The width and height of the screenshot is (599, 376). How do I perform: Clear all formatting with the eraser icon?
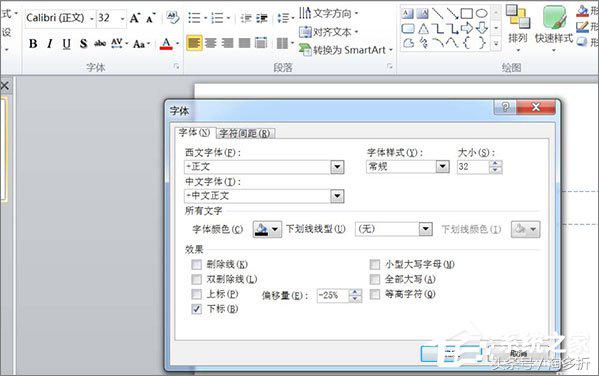click(173, 18)
